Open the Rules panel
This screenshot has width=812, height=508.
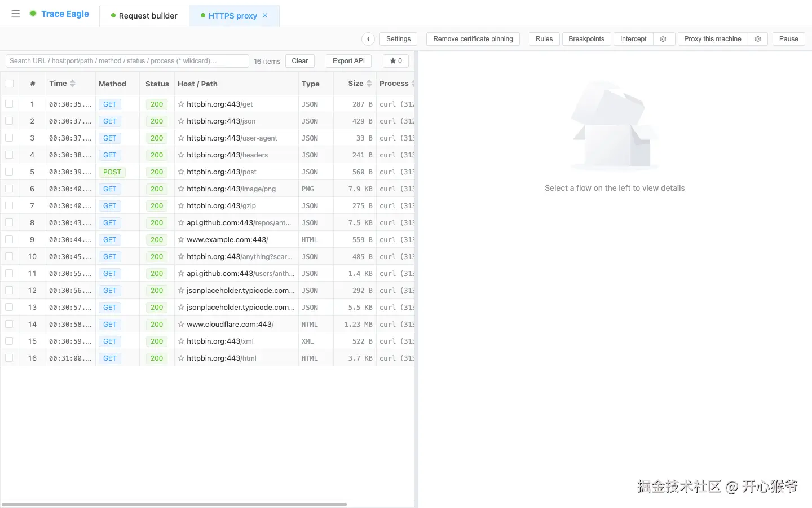544,39
